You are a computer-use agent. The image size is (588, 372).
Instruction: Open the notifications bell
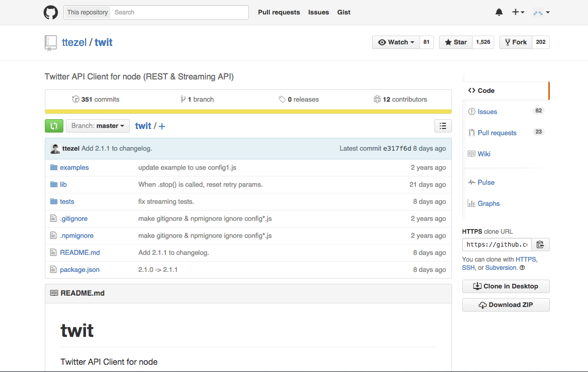(x=499, y=12)
